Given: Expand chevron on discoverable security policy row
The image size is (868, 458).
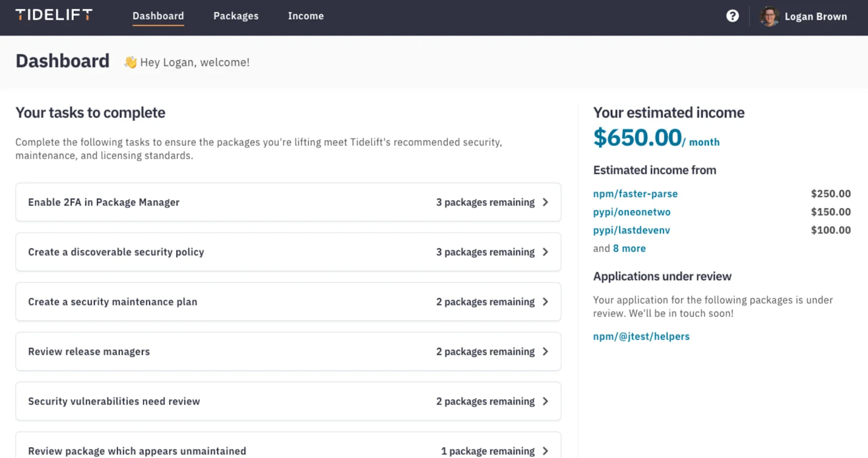Looking at the screenshot, I should [x=545, y=252].
